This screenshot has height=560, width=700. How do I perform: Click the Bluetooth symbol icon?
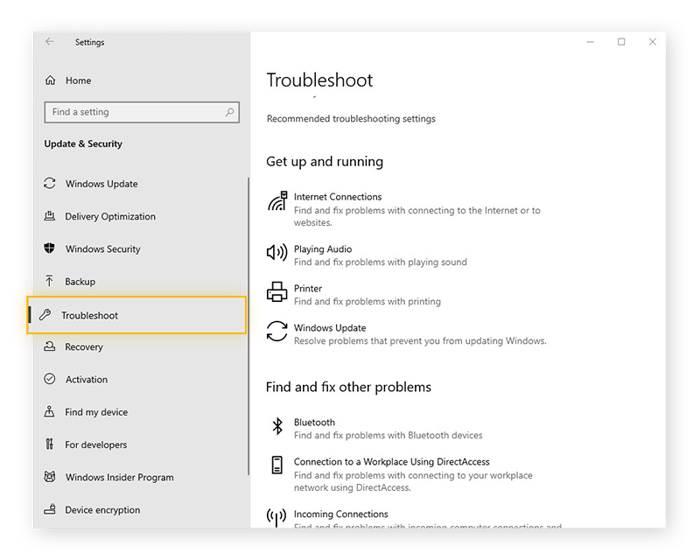click(277, 426)
